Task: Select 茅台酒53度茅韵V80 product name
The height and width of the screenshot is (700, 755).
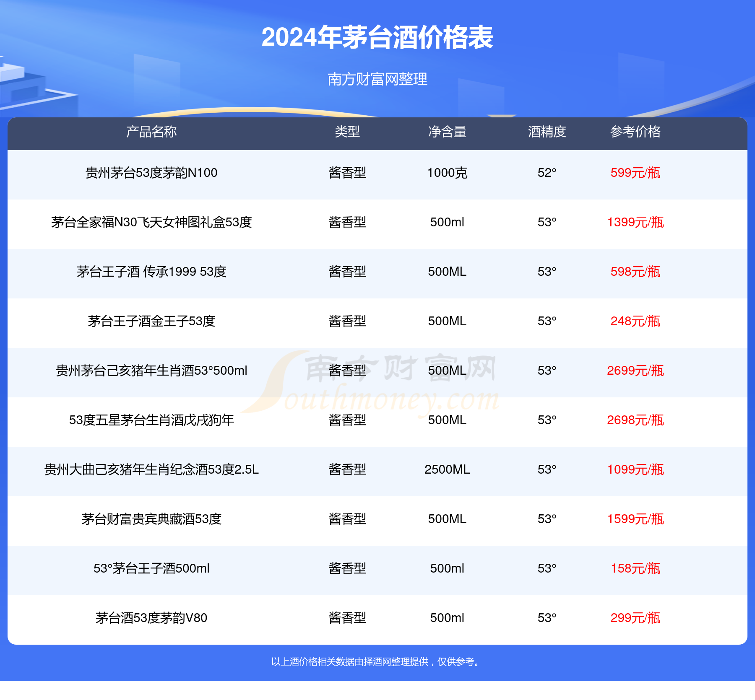Action: coord(151,618)
